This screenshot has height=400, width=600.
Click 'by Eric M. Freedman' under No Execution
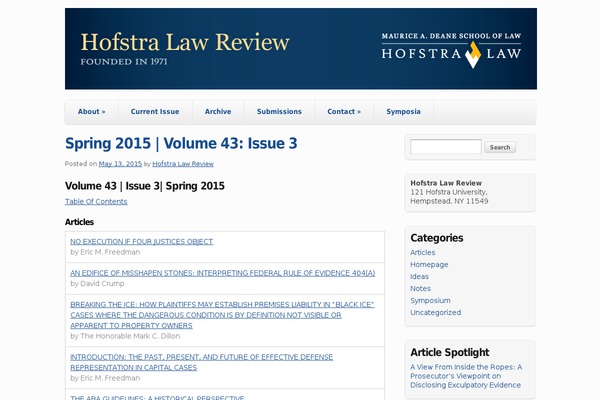(x=105, y=252)
